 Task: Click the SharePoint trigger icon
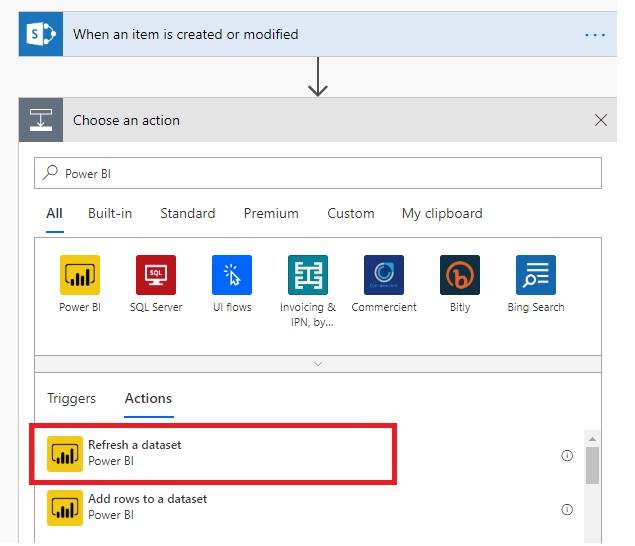tap(40, 34)
